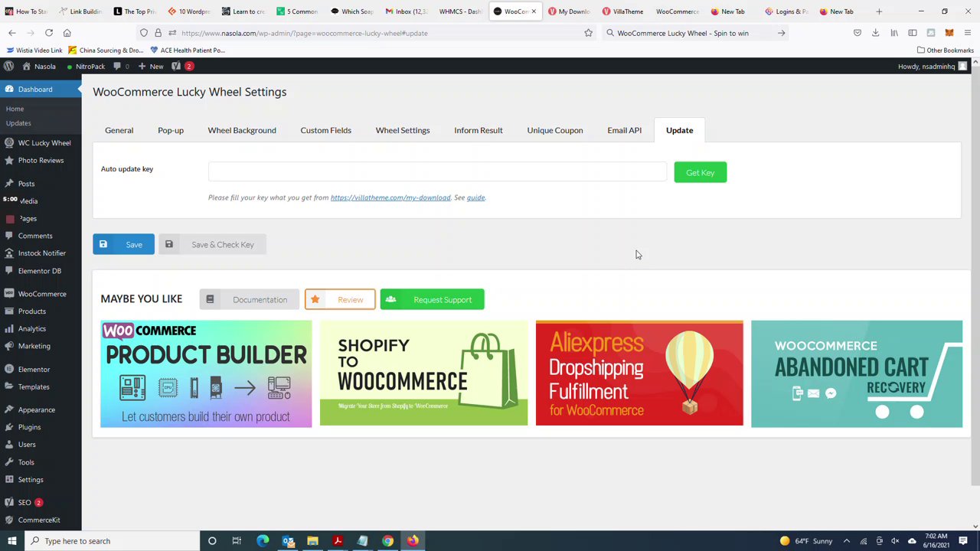980x551 pixels.
Task: Open the Firefox hamburger menu
Action: (x=968, y=33)
